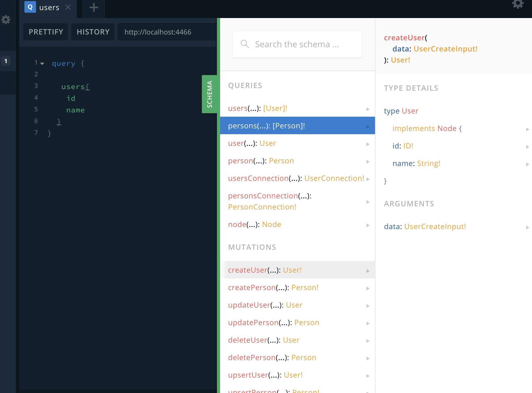Click UserCreateInput! type in createUser signature

tap(445, 49)
